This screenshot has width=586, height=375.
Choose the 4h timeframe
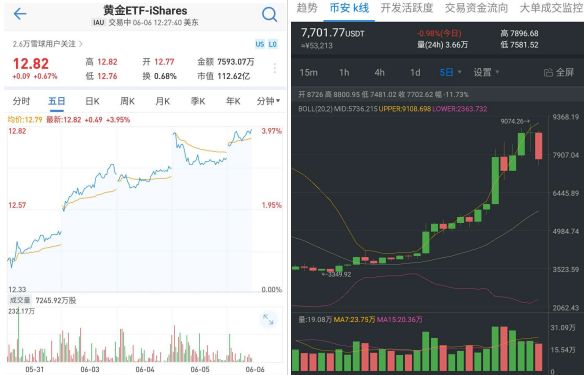coord(379,72)
